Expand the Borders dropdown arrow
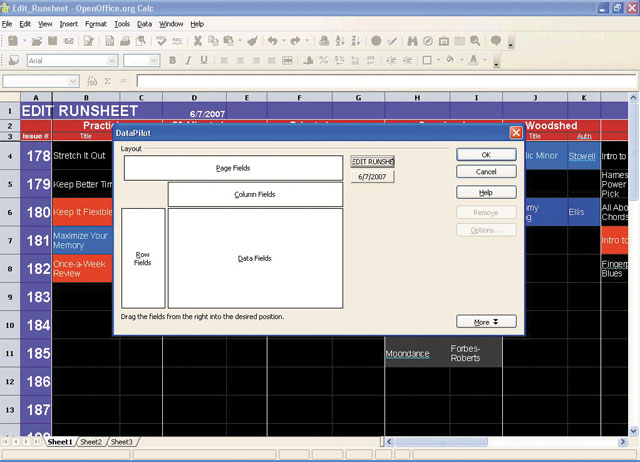 click(x=438, y=60)
